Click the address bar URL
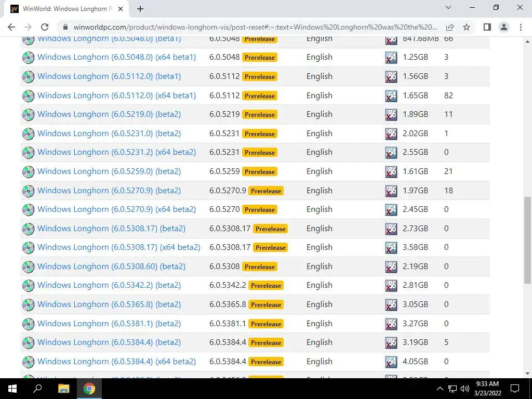This screenshot has height=399, width=532. pyautogui.click(x=255, y=27)
